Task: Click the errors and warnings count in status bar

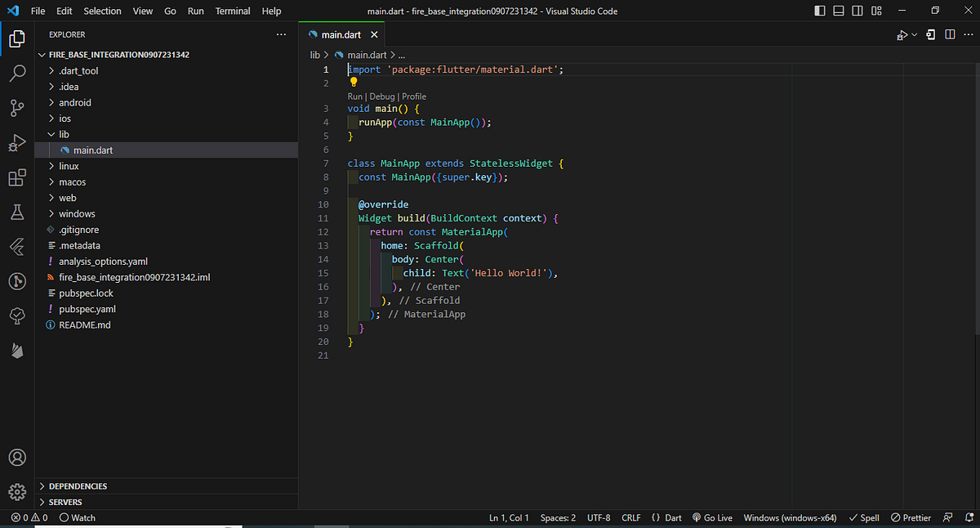Action: click(29, 517)
